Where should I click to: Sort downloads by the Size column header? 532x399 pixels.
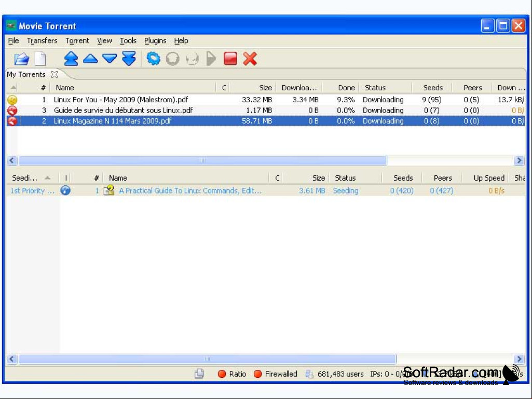coord(253,88)
